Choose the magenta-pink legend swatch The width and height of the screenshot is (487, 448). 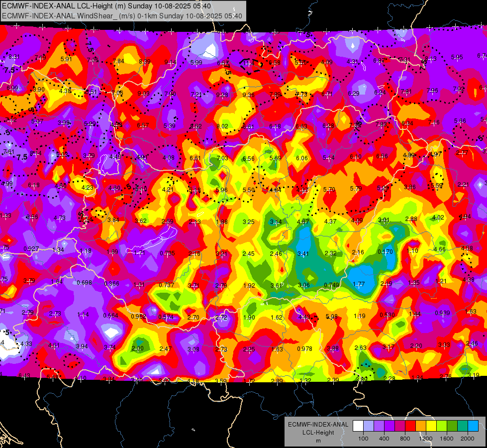[400, 426]
